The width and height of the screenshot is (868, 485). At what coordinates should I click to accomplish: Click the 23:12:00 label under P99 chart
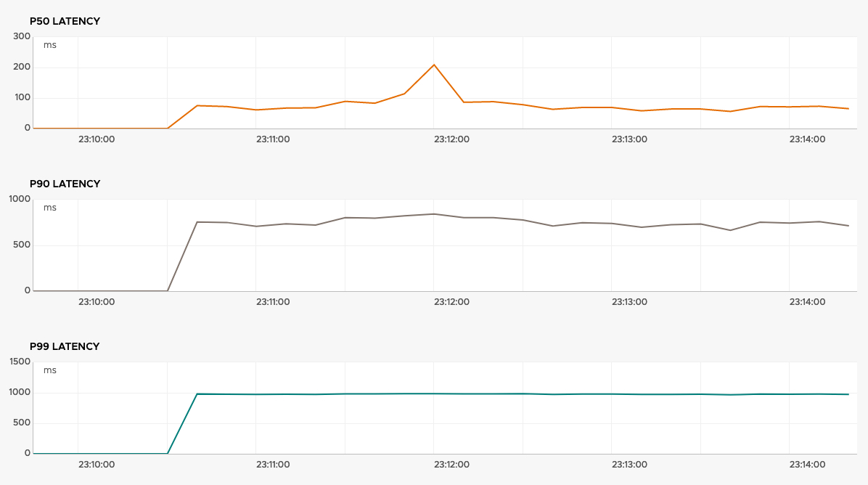click(x=451, y=465)
